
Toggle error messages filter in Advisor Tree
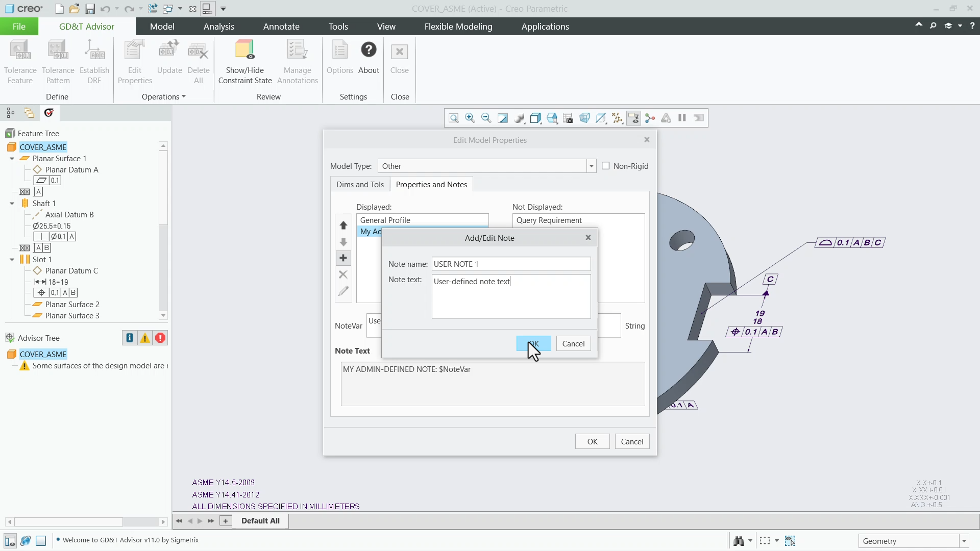160,338
